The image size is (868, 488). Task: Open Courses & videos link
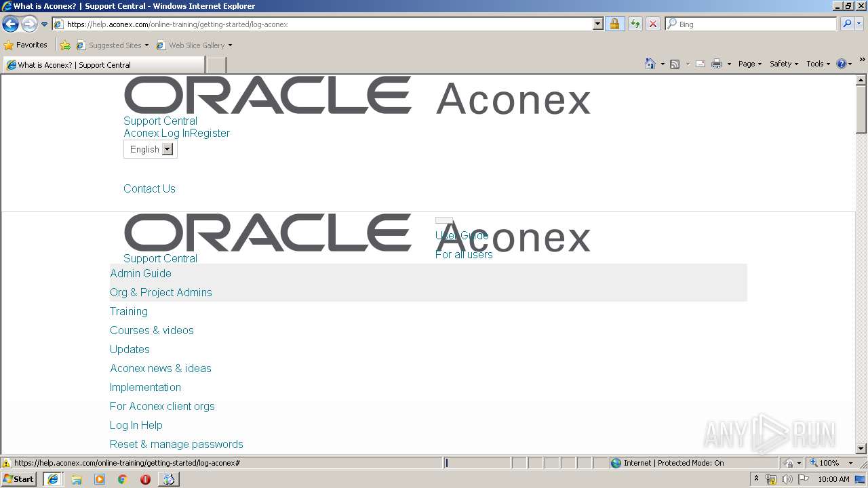(x=152, y=330)
